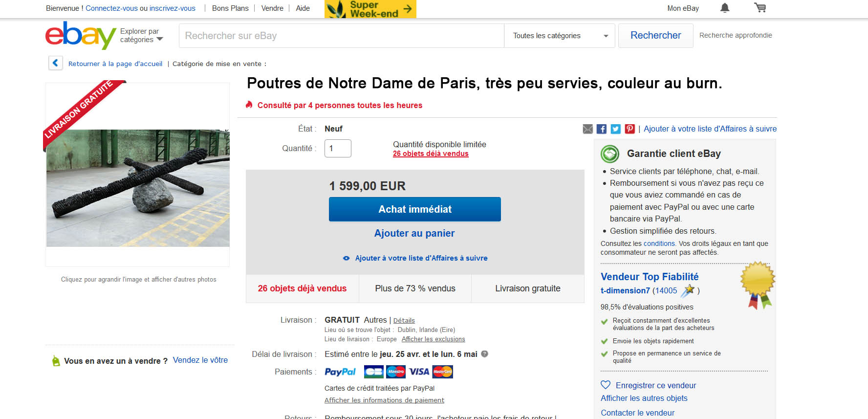
Task: Share listing on Twitter
Action: 616,129
